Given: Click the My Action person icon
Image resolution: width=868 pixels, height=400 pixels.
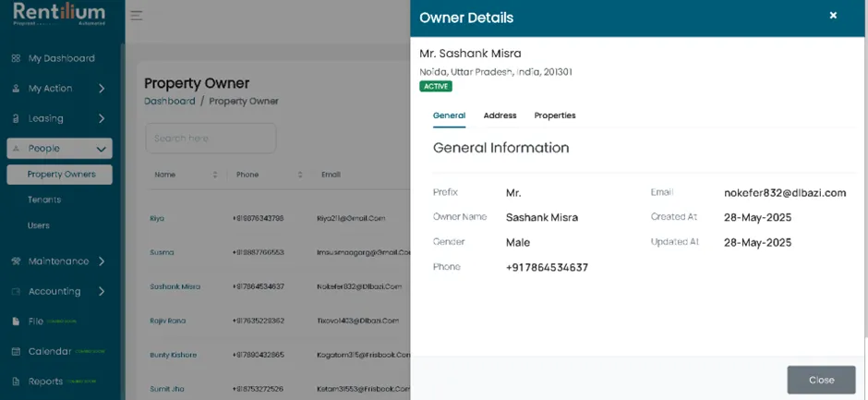Looking at the screenshot, I should click(16, 88).
